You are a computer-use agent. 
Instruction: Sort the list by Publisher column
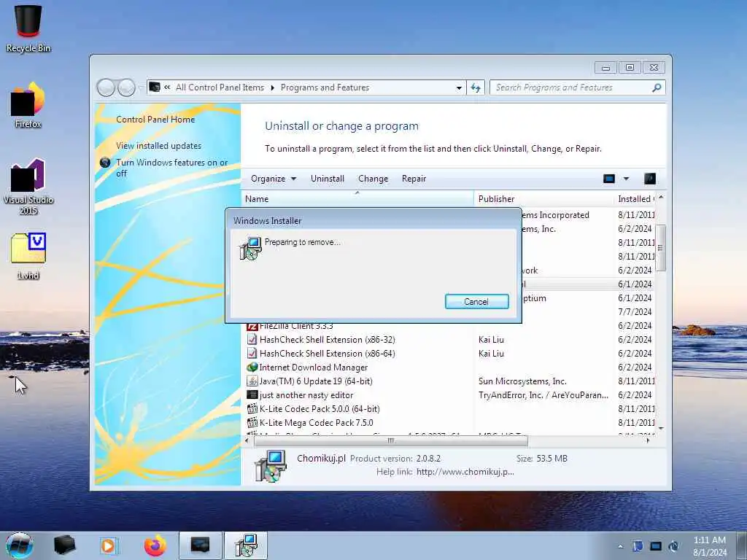pos(544,198)
